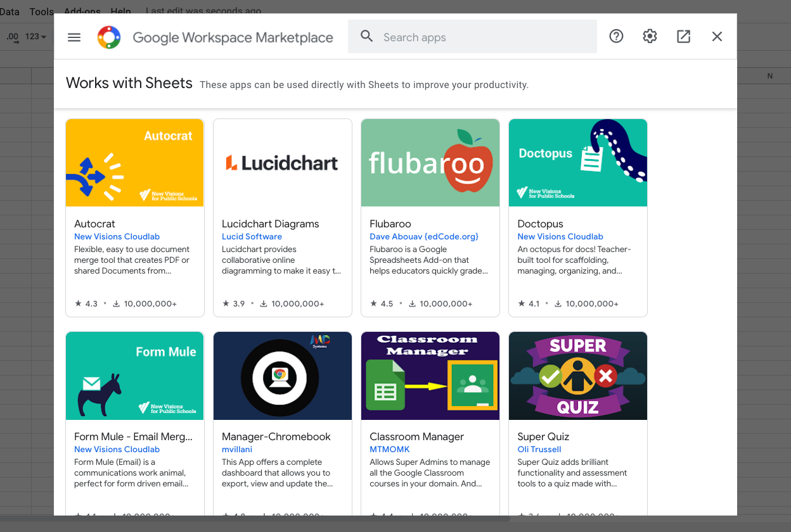Click the Form Mule donkey banner
791x532 pixels.
coord(134,376)
